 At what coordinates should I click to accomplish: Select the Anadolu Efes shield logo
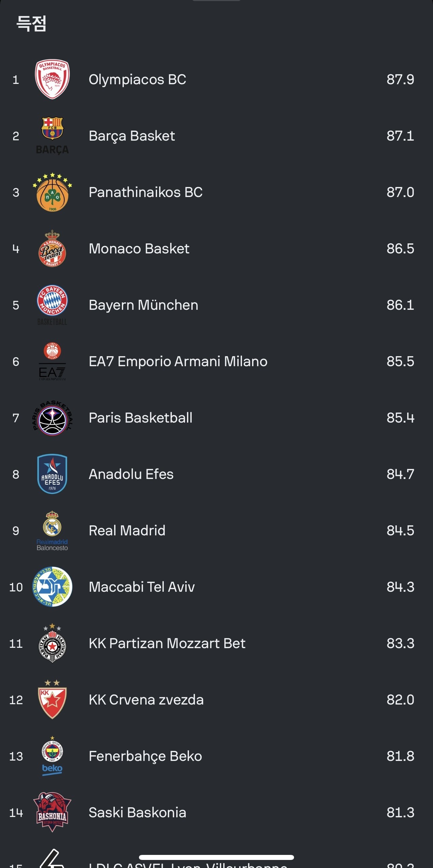52,474
